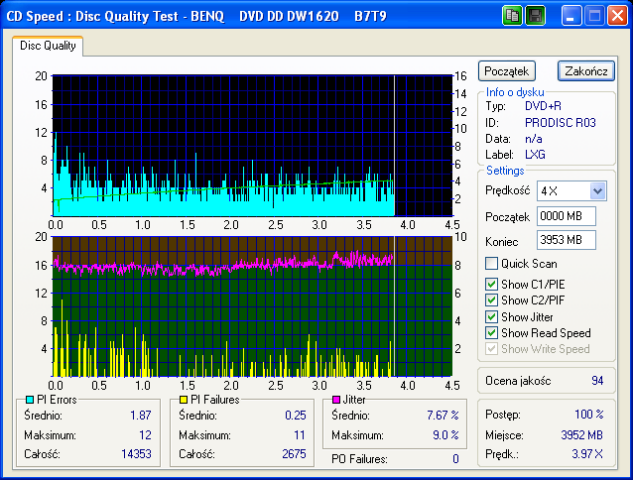Click Jitter maximum value 9.0 %

click(x=446, y=435)
